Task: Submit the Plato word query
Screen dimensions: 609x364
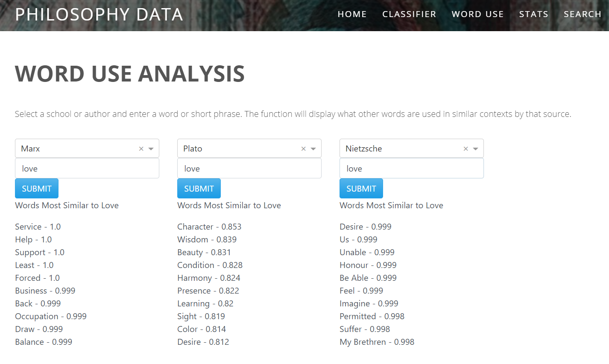Action: (x=199, y=189)
